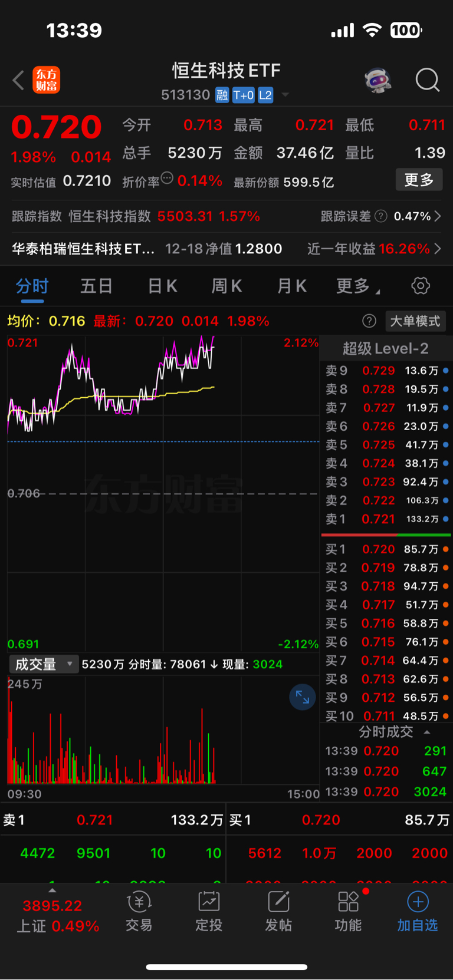
Task: Open 近一年收益 16.26% detail chevron
Action: pyautogui.click(x=438, y=249)
